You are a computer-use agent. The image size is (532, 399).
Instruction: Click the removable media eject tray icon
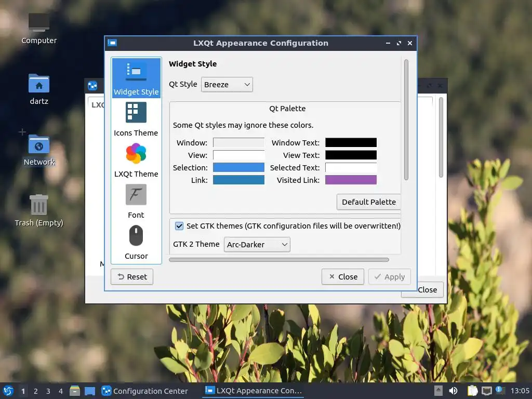(438, 391)
